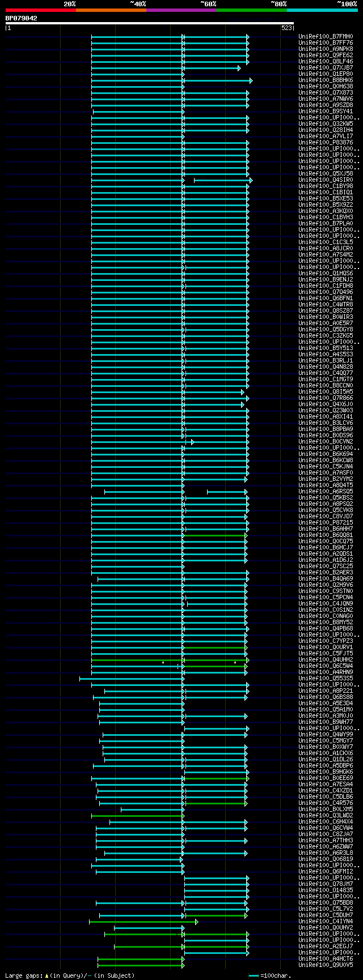Select label UniRef100_Q1EP80
This screenshot has width=363, height=980.
[x=326, y=74]
